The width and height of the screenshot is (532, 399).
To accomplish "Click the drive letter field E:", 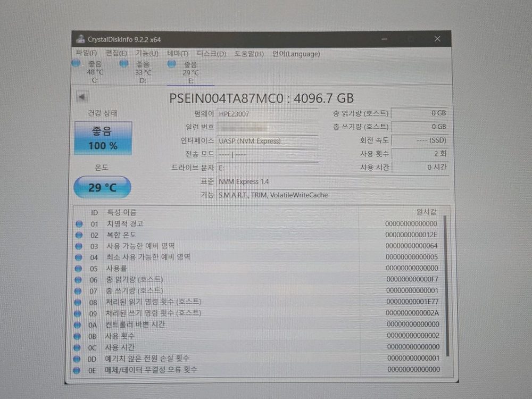I will pos(268,168).
